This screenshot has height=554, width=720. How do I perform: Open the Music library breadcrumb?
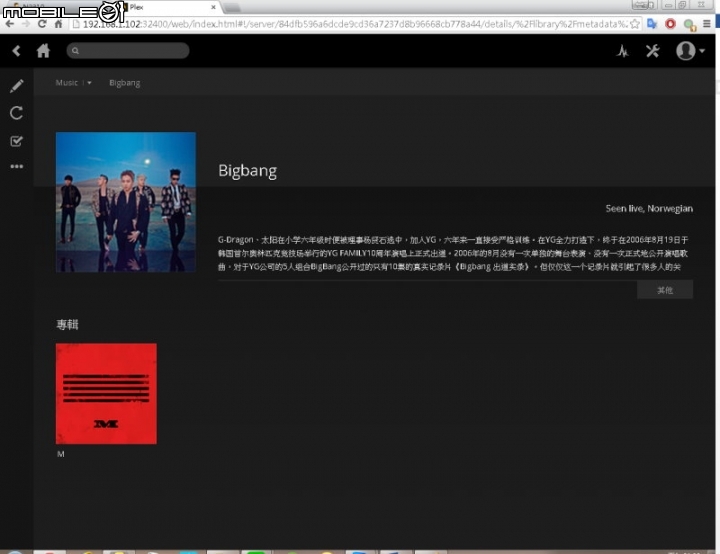pos(67,83)
